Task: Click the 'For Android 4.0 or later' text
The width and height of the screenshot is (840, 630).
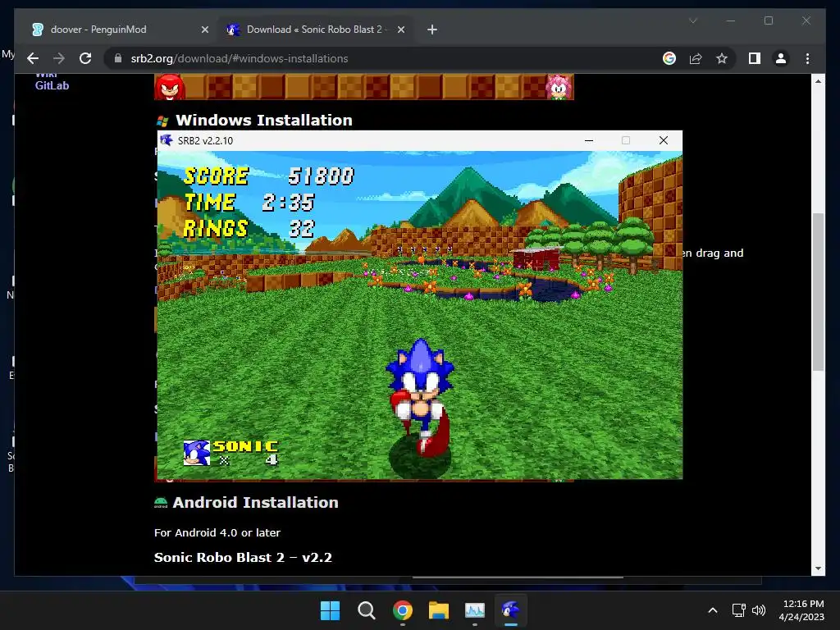Action: 217,532
